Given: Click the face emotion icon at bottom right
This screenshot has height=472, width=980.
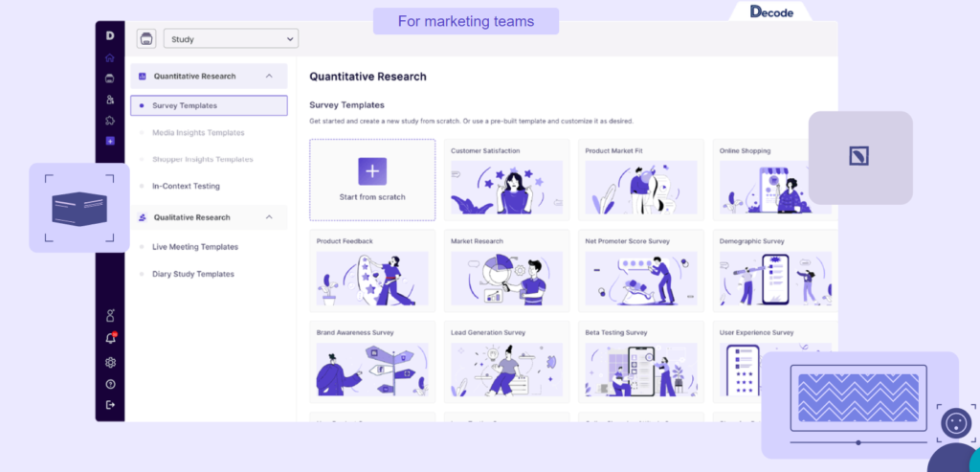Looking at the screenshot, I should point(956,423).
